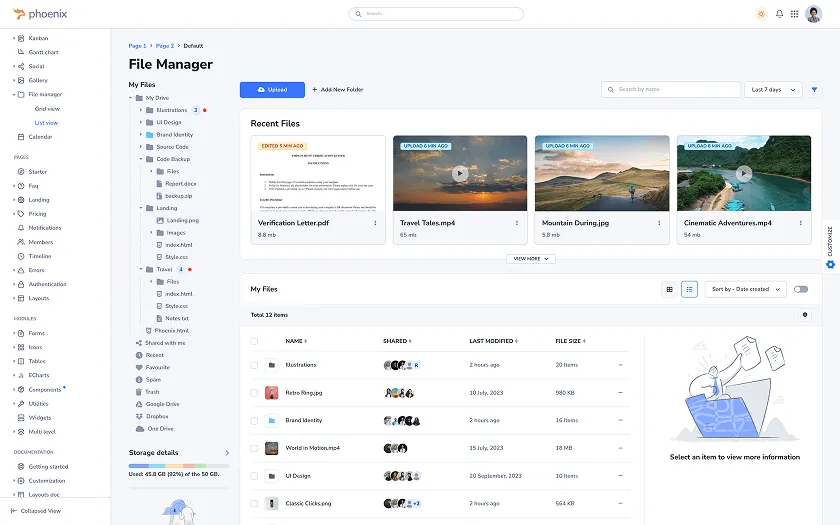
Task: Collapse the My Drive tree folder
Action: click(130, 98)
